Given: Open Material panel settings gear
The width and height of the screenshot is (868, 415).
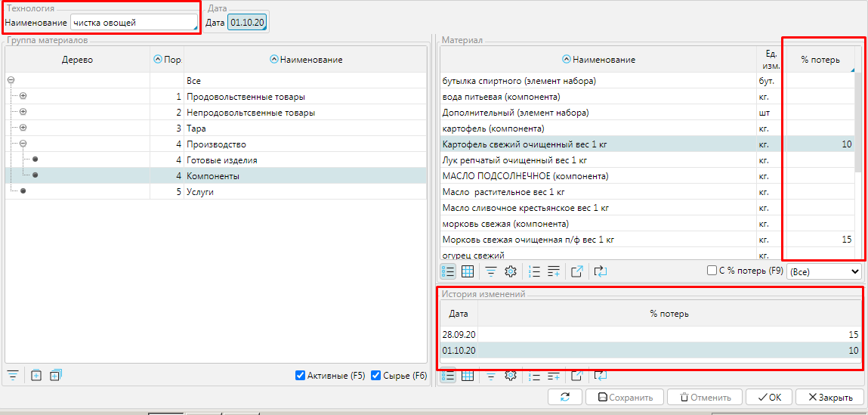Looking at the screenshot, I should point(510,271).
